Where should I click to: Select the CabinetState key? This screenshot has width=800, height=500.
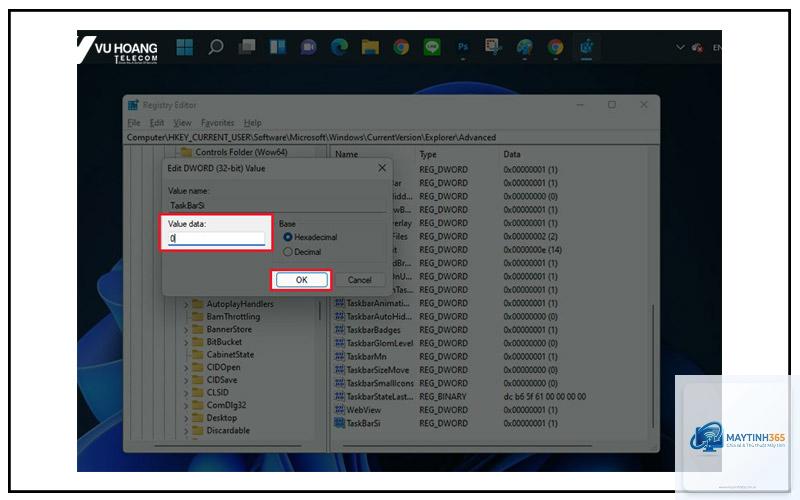(230, 355)
